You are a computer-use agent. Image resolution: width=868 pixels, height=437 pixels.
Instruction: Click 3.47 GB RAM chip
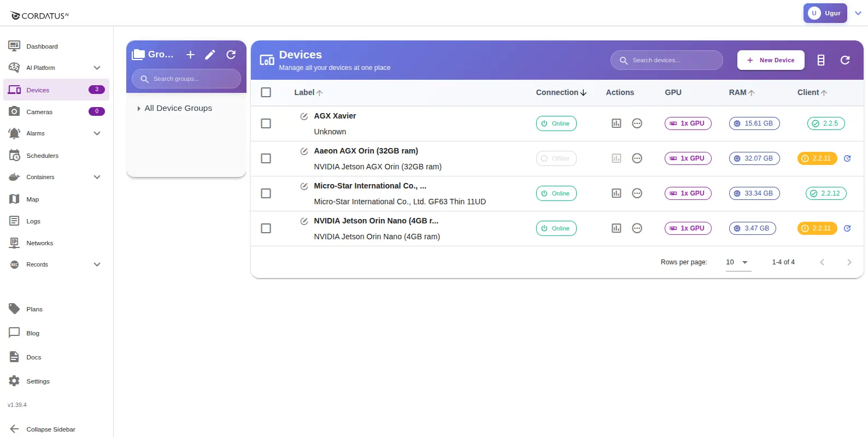coord(752,228)
